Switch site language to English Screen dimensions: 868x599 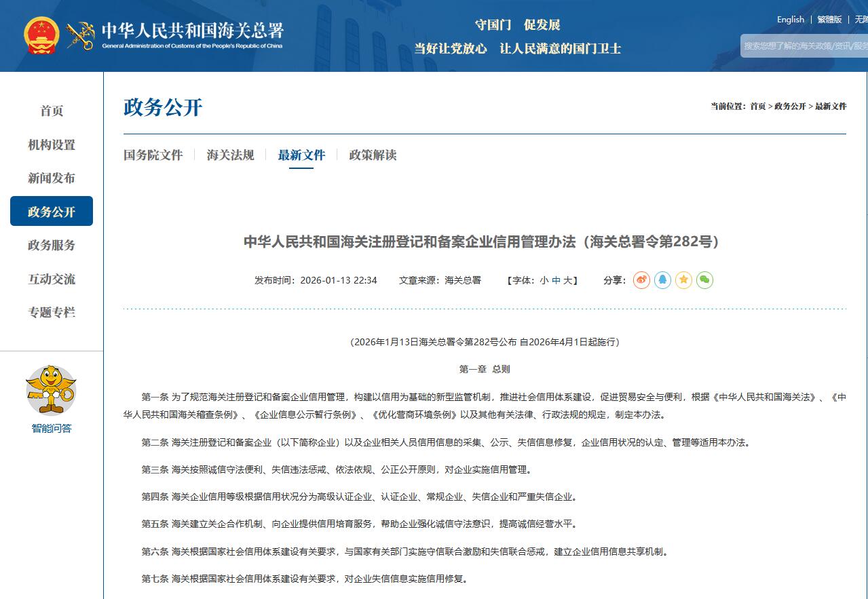click(790, 20)
